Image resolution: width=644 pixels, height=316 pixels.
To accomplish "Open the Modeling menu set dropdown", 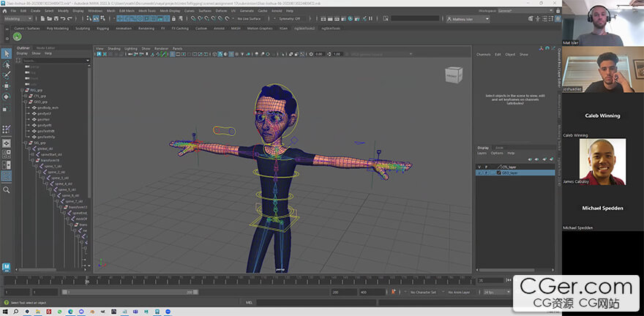I will click(16, 19).
